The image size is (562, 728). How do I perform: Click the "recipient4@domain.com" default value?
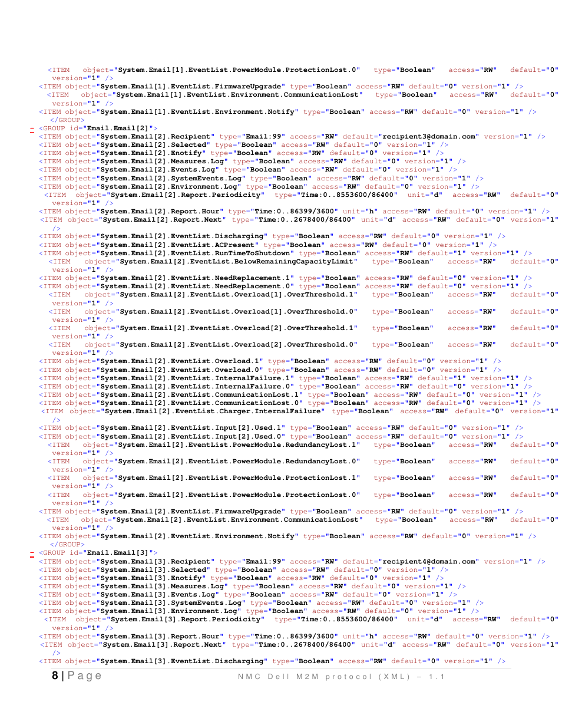(x=429, y=562)
